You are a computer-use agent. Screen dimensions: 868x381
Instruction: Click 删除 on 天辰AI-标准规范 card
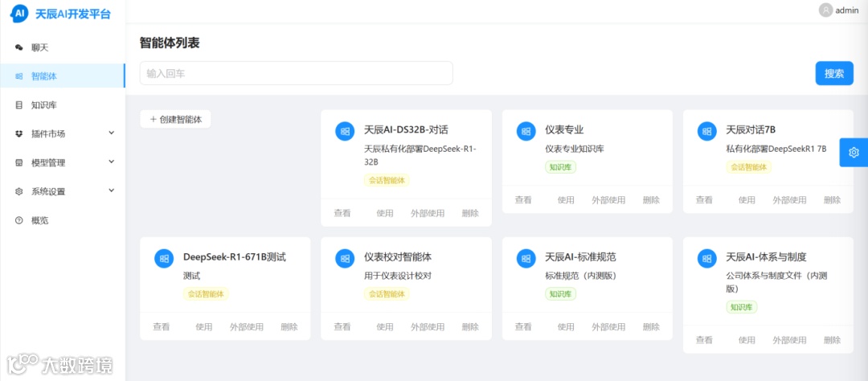(651, 326)
